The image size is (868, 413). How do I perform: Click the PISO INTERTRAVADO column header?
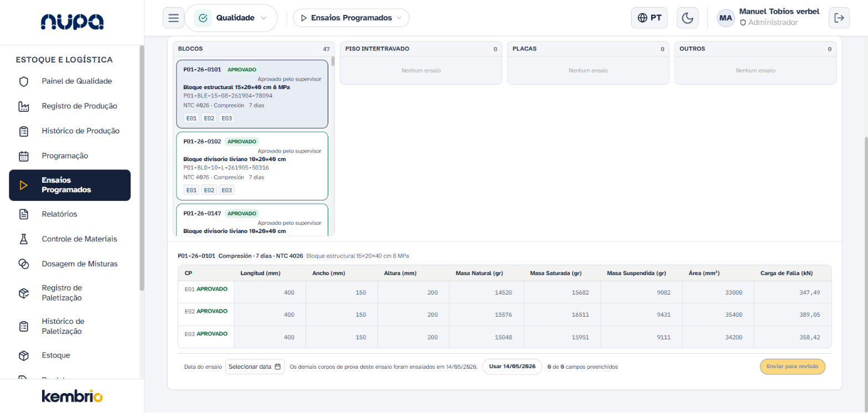pyautogui.click(x=421, y=49)
